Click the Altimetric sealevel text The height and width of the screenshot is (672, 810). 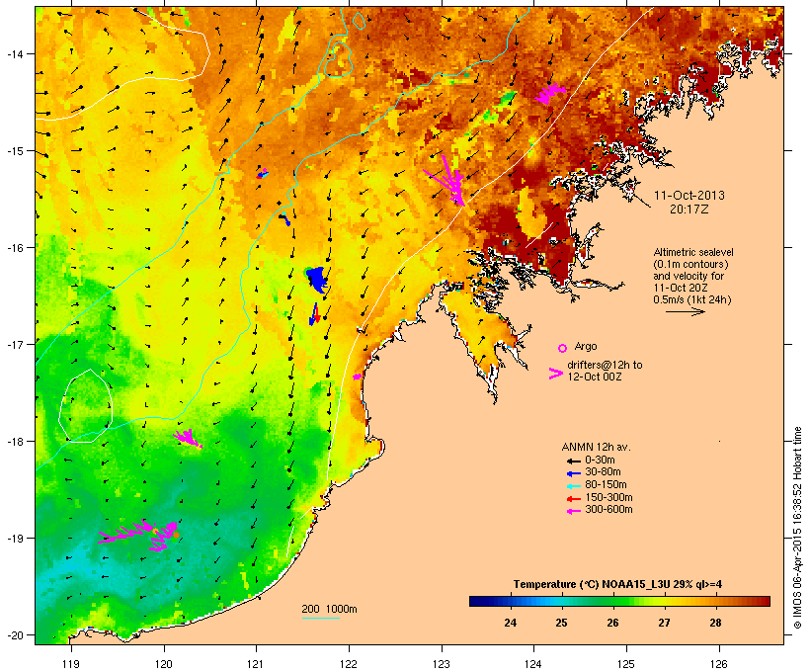(693, 252)
